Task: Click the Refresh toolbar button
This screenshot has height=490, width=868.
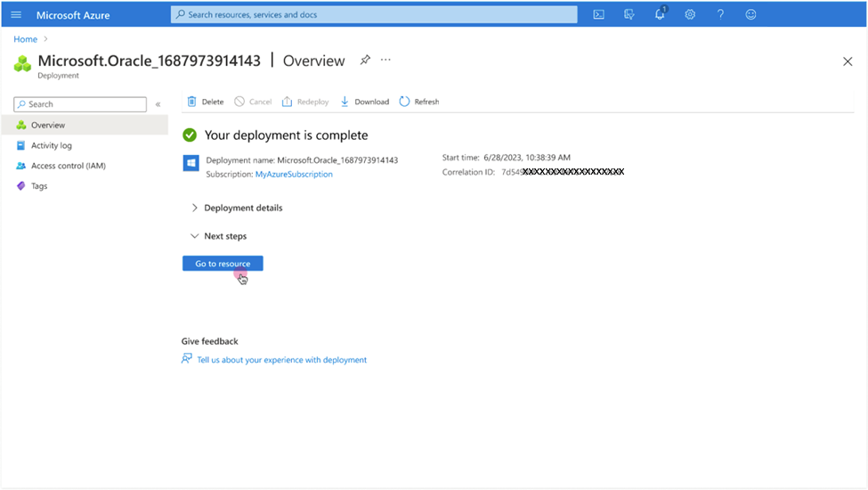Action: pyautogui.click(x=418, y=102)
